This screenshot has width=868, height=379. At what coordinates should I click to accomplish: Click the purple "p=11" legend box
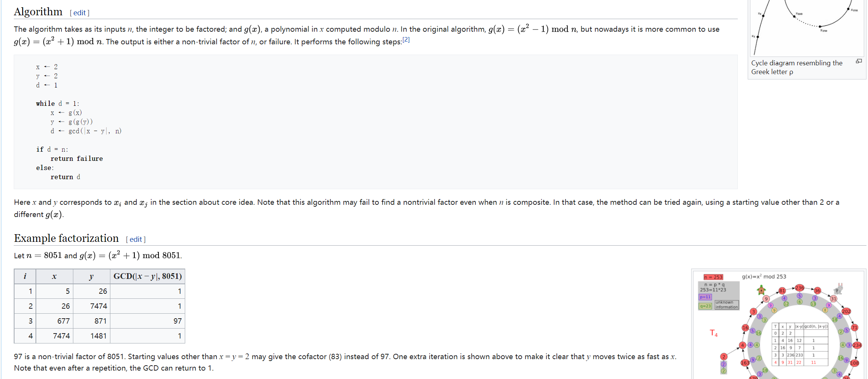(705, 297)
